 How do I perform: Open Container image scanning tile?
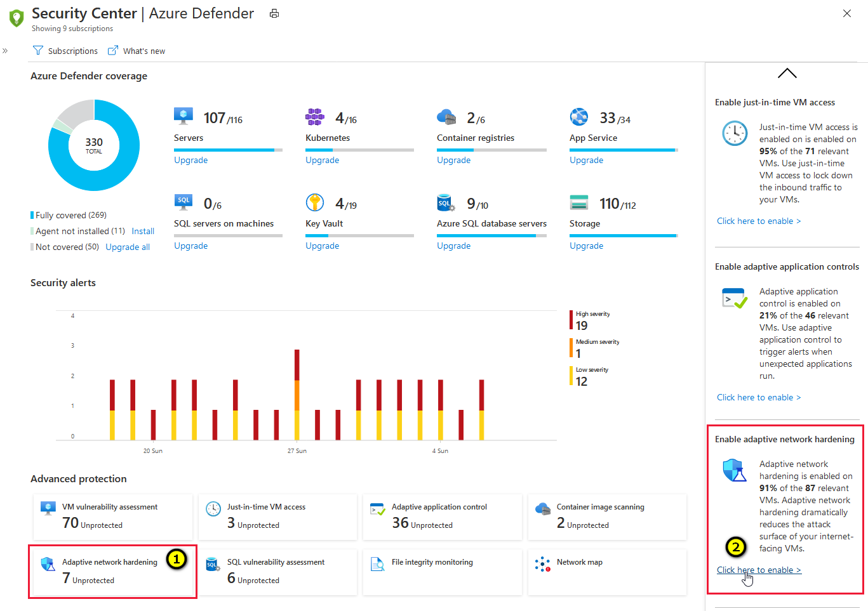[x=607, y=517]
